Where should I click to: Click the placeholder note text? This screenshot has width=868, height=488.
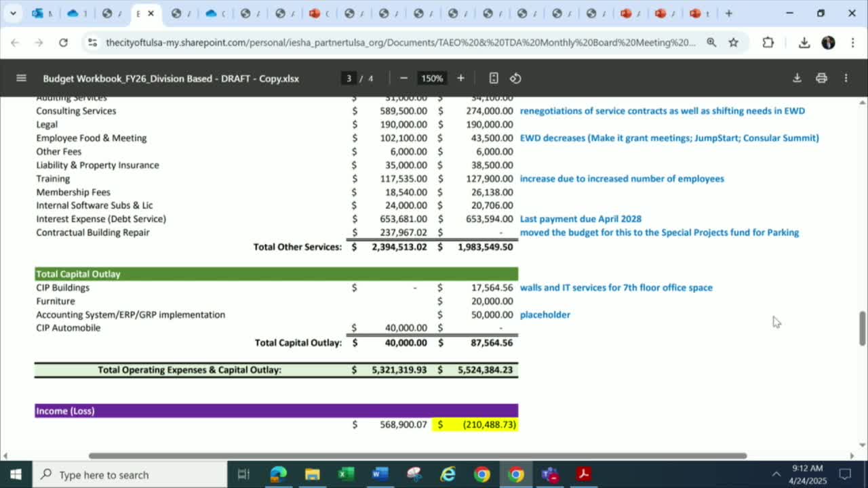pyautogui.click(x=545, y=314)
